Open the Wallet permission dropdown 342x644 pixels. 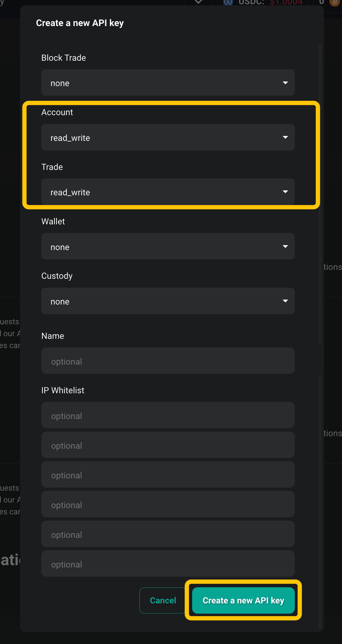(x=168, y=246)
